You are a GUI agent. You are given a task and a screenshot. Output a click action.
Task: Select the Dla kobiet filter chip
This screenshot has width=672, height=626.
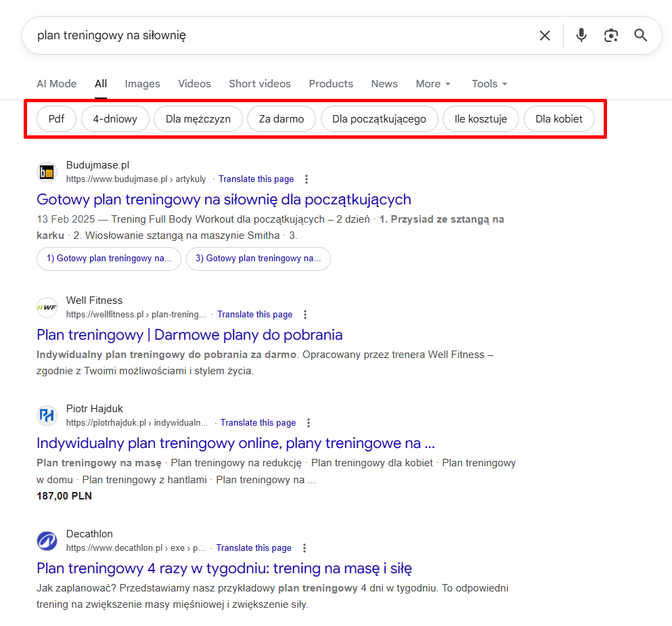(559, 118)
